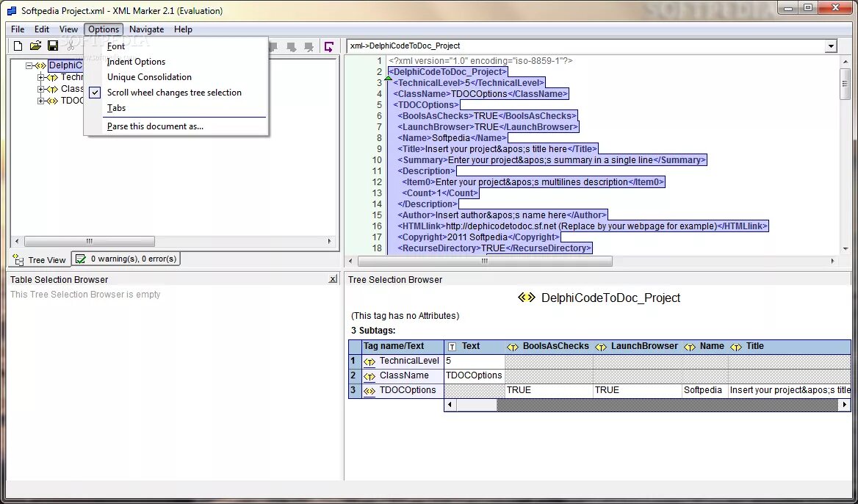Switch to the Tree View tab
858x504 pixels.
[x=40, y=260]
